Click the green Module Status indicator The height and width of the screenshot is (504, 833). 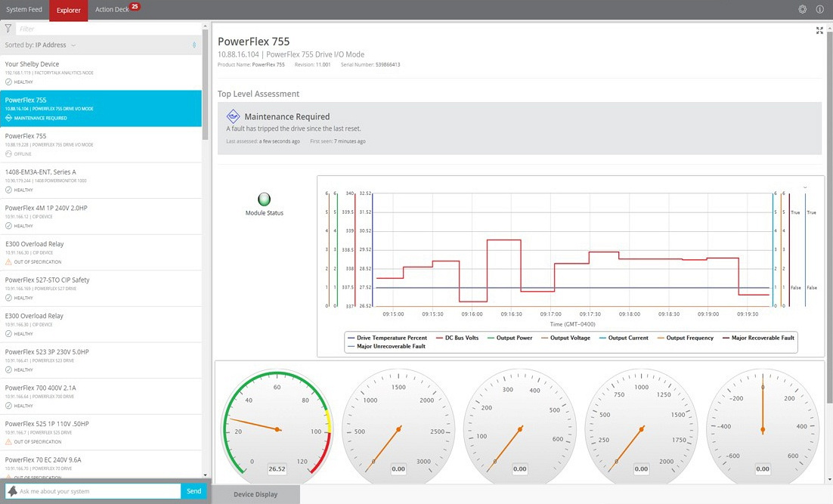pyautogui.click(x=264, y=199)
